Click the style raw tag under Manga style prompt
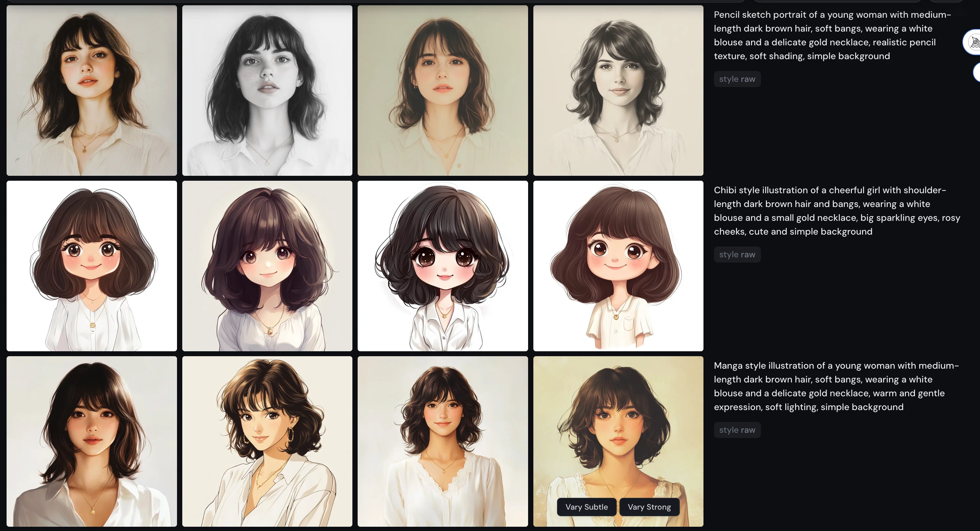980x531 pixels. tap(737, 430)
